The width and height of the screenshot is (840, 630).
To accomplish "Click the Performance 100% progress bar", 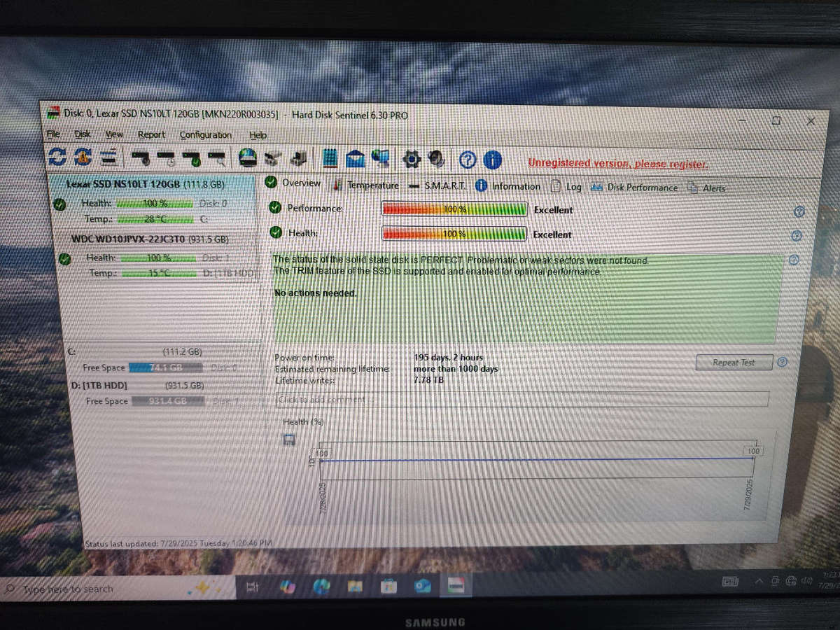I will point(454,208).
